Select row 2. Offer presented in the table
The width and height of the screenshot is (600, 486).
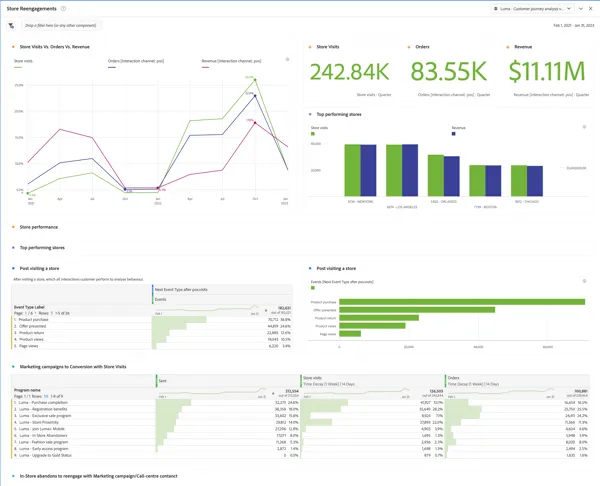pos(152,326)
